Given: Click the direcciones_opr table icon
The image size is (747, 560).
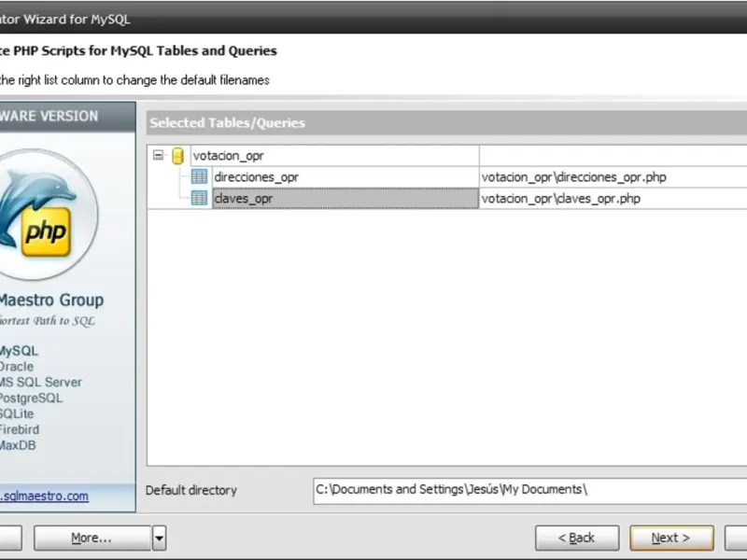Looking at the screenshot, I should pos(199,176).
